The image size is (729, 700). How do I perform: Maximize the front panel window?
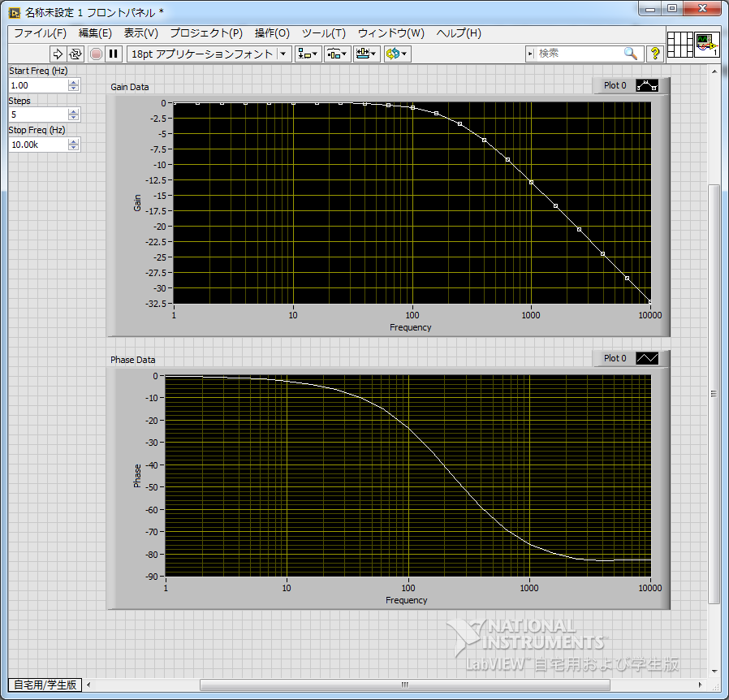[672, 9]
